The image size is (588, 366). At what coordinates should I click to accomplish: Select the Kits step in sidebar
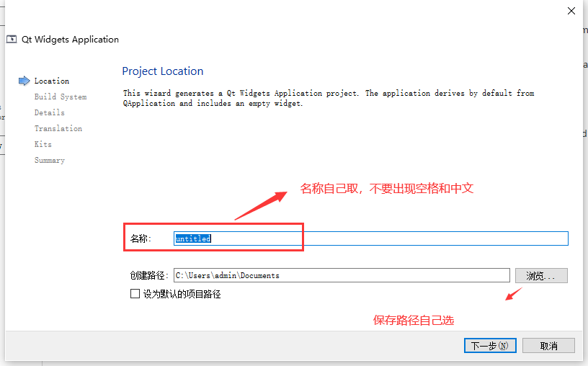click(43, 144)
